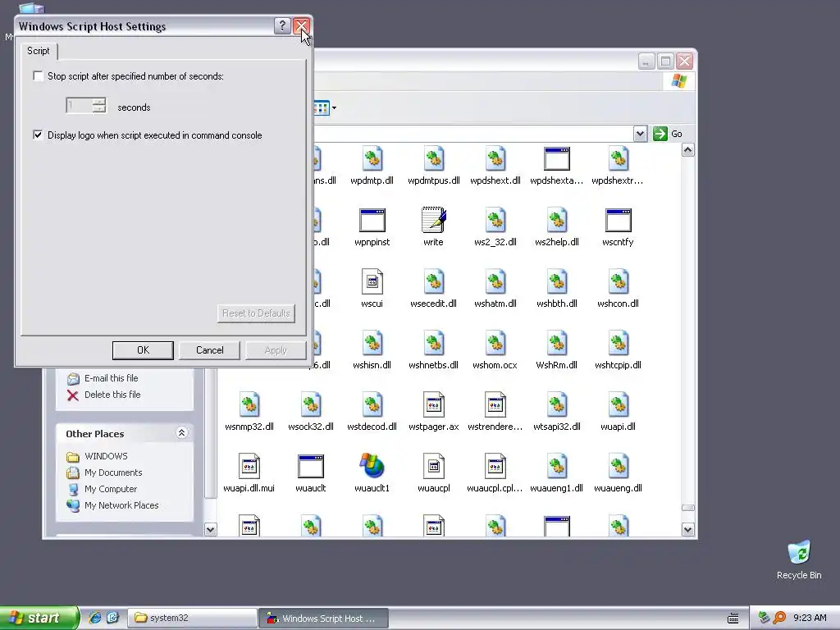Select the wpdmtpus.dll file
This screenshot has height=630, width=840.
(433, 158)
